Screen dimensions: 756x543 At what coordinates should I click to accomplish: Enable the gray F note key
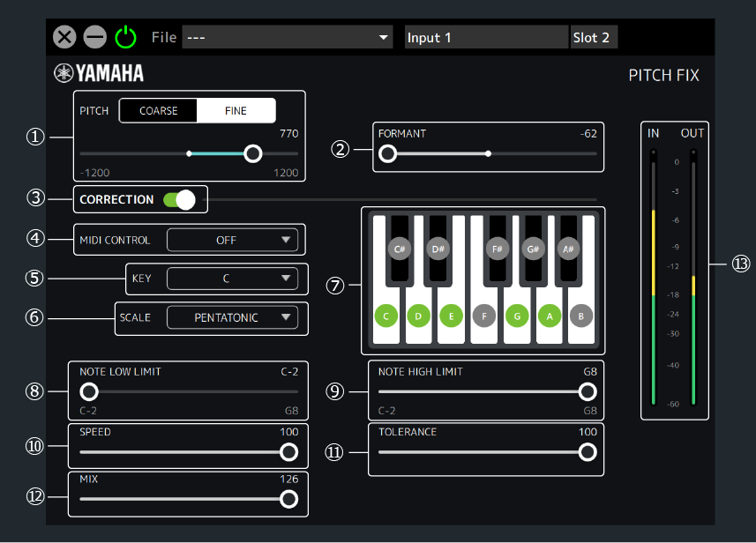(483, 315)
